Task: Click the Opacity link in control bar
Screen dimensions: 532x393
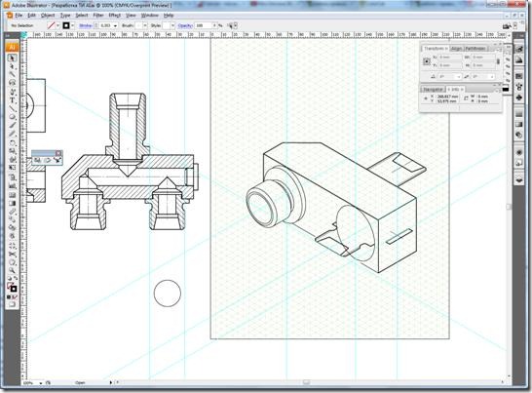Action: [x=185, y=25]
